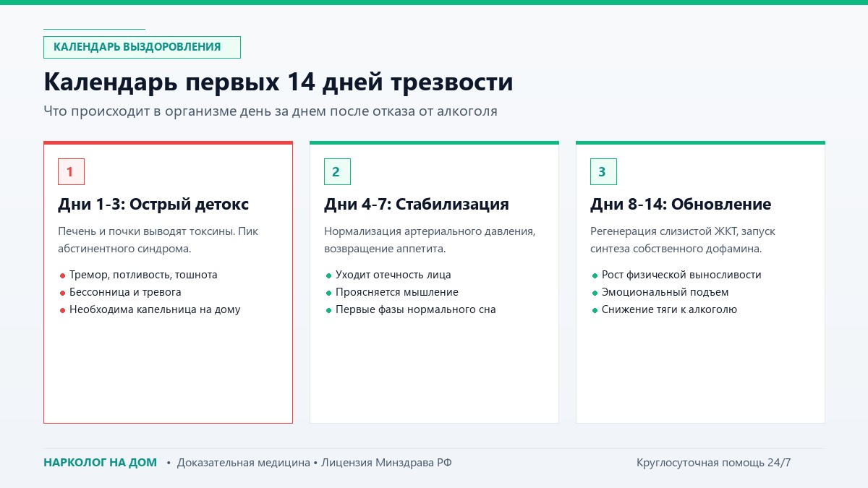Select heading Дни 1-3: Острый детокс
The width and height of the screenshot is (868, 488).
153,205
